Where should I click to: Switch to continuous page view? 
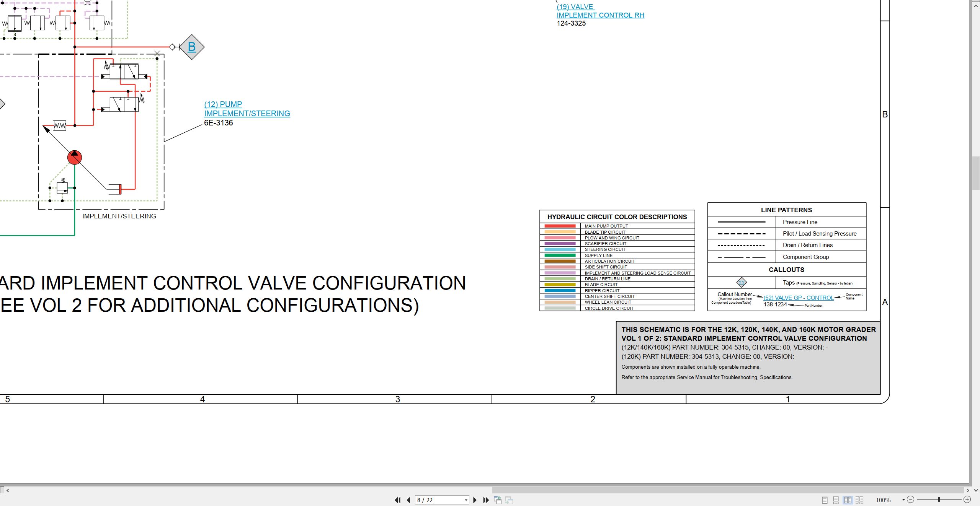(836, 500)
